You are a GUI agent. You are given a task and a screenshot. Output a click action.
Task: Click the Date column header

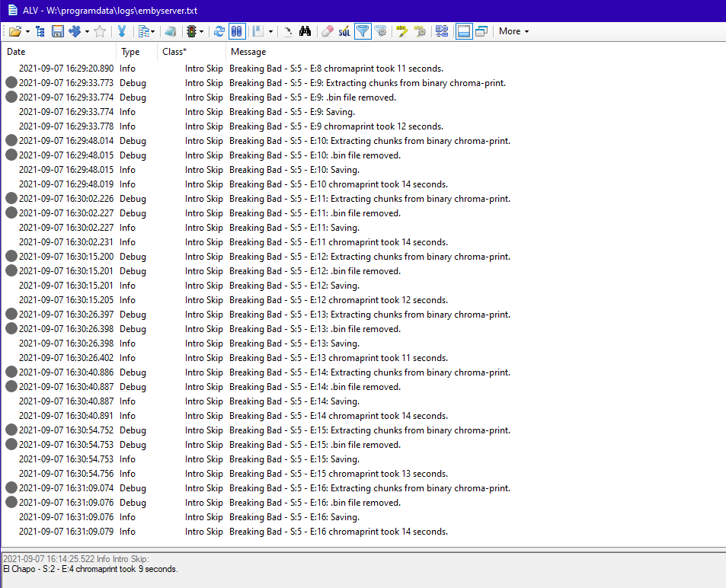(x=59, y=52)
